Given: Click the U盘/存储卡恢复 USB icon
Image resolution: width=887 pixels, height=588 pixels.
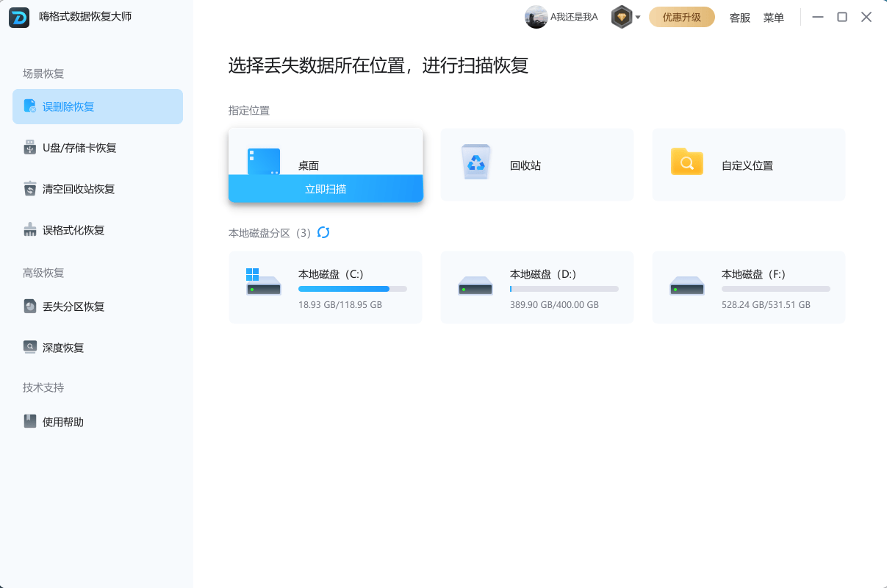Looking at the screenshot, I should click(29, 148).
